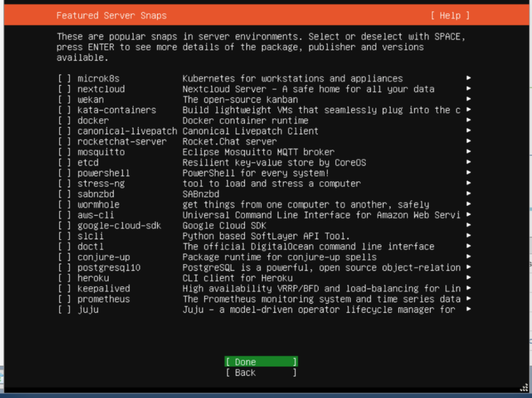Toggle the wekan snap checkbox
Viewport: 532px width, 398px height.
[64, 100]
